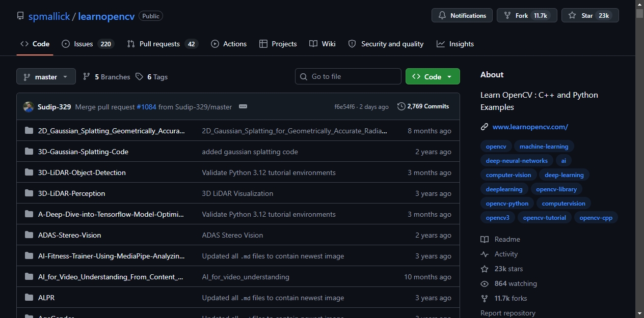The image size is (644, 318).
Task: Select the opencv-library topic tag
Action: (556, 189)
